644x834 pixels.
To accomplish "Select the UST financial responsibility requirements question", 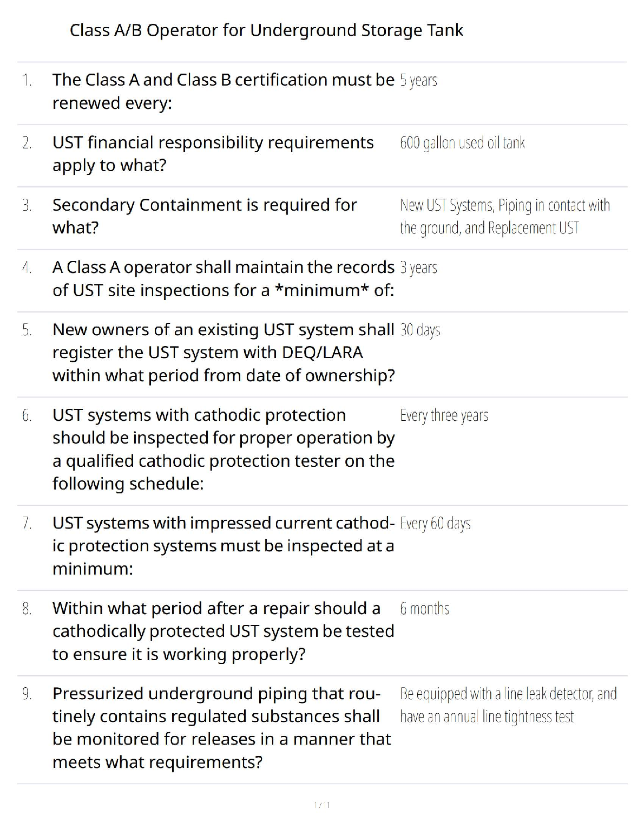I will pos(213,154).
